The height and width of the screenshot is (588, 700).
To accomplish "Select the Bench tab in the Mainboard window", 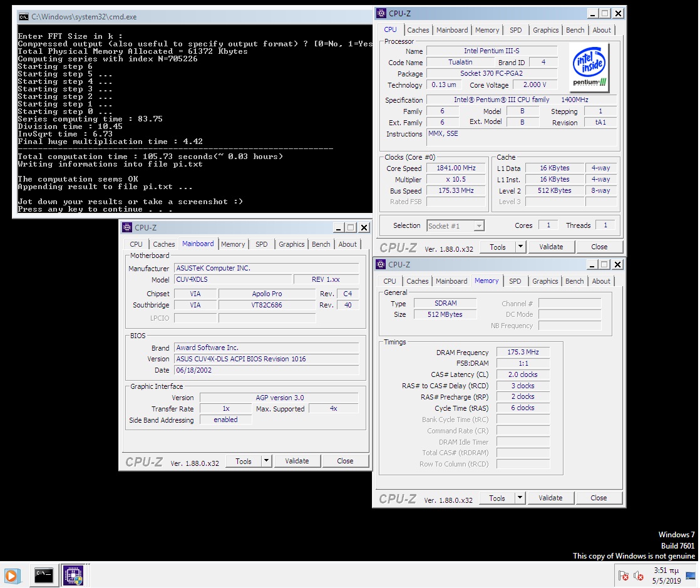I will pyautogui.click(x=321, y=244).
